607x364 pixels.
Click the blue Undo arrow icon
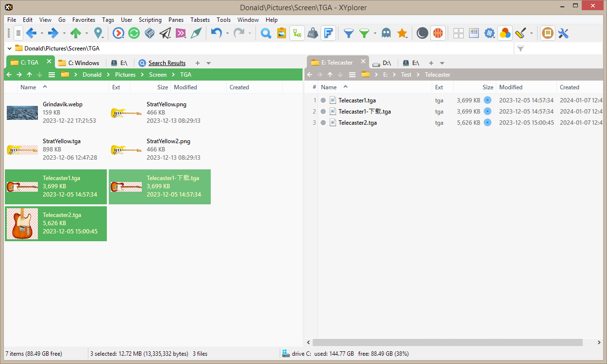[217, 33]
